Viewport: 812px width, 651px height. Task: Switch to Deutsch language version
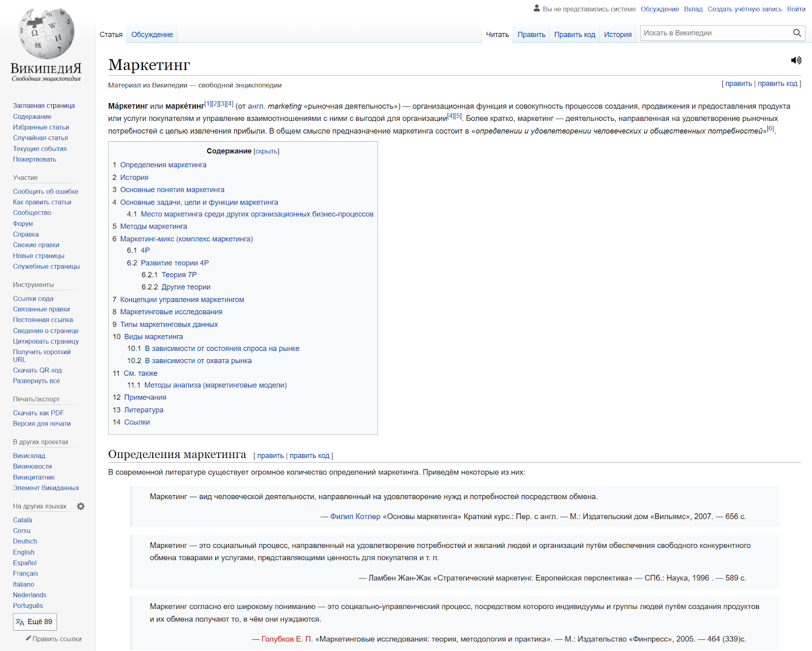coord(25,541)
